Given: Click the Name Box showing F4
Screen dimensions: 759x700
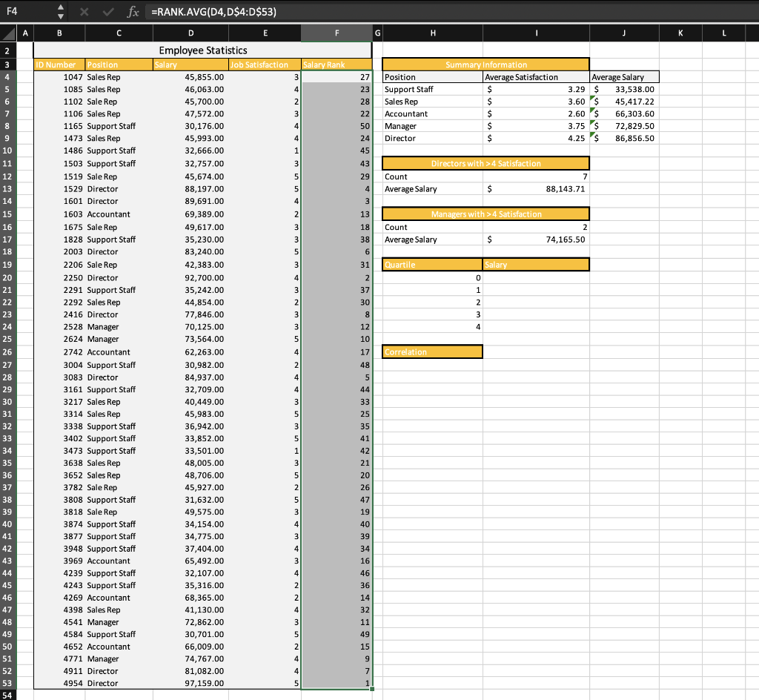Looking at the screenshot, I should [29, 11].
